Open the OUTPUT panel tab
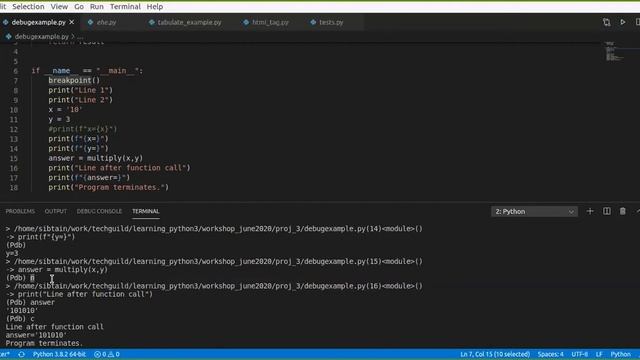Viewport: 640px width, 360px height. point(56,211)
